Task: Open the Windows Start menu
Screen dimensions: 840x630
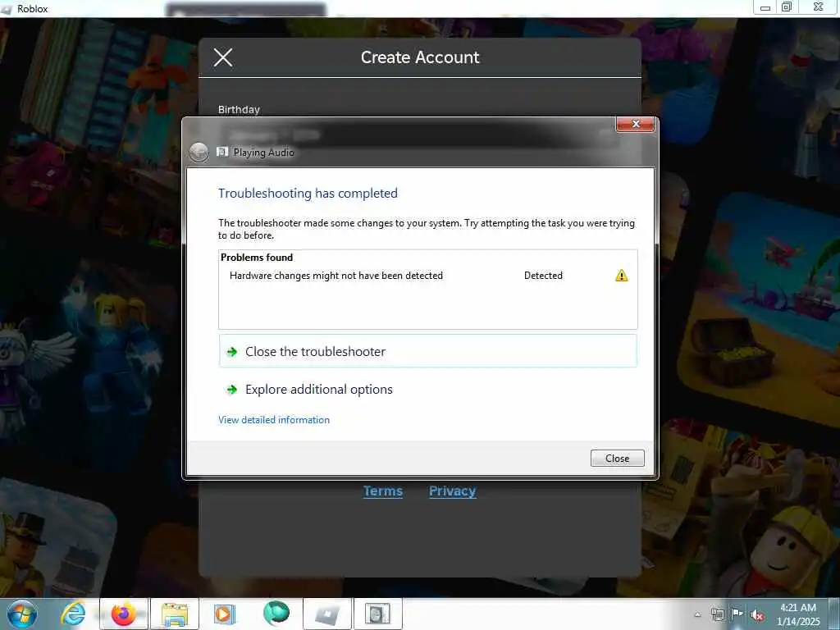Action: click(x=22, y=614)
